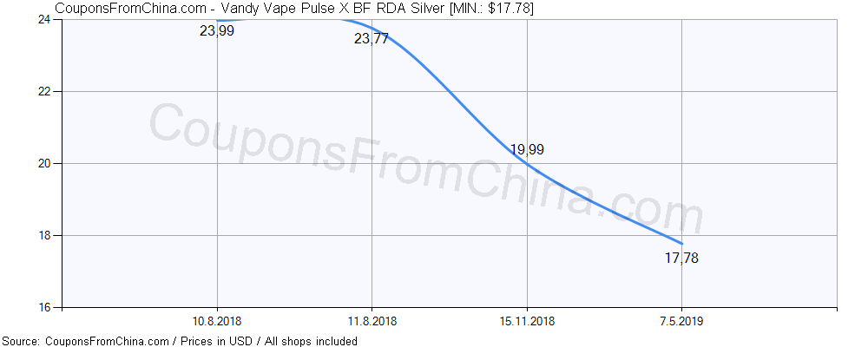Click the 23,77 price data label
The image size is (868, 347).
pos(372,38)
